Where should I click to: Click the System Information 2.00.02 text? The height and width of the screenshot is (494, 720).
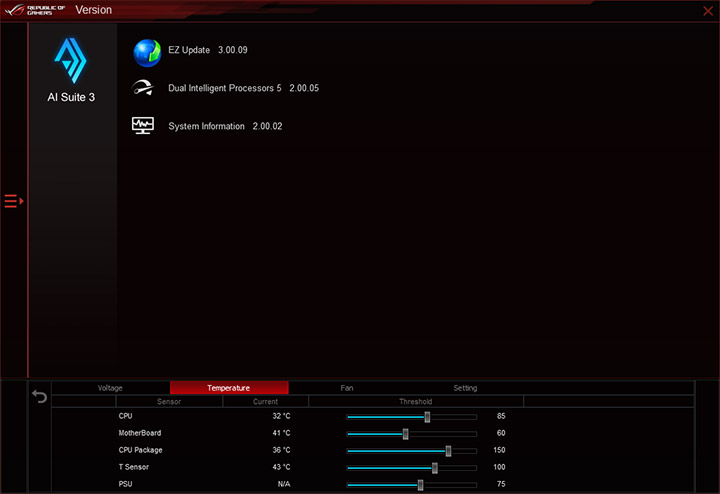tap(225, 126)
